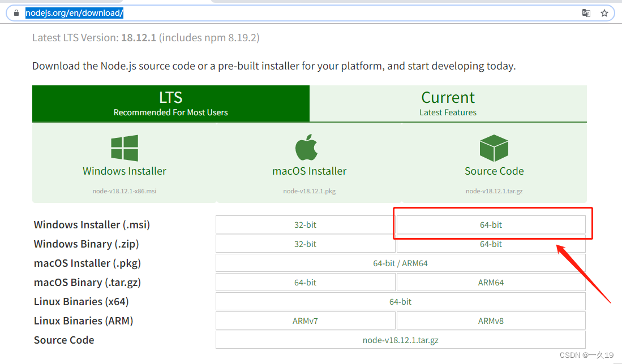This screenshot has width=622, height=364.
Task: Download Windows Binary (.zip) 64-bit
Action: click(x=491, y=244)
